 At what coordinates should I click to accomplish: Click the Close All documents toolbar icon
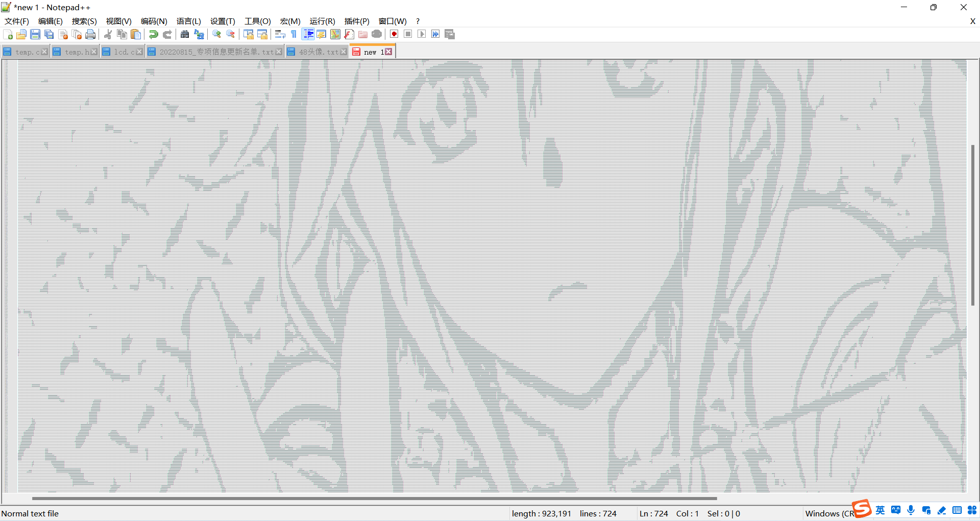coord(77,34)
